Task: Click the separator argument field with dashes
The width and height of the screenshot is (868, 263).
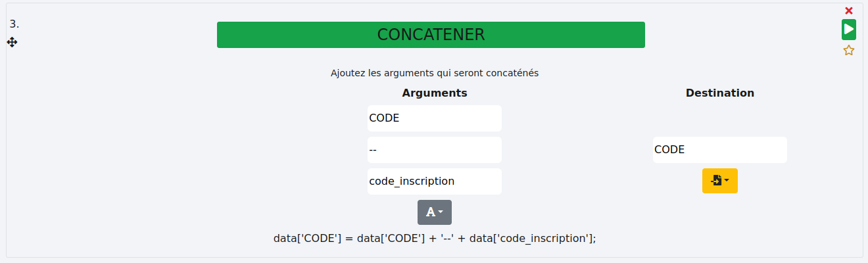Action: [x=434, y=150]
